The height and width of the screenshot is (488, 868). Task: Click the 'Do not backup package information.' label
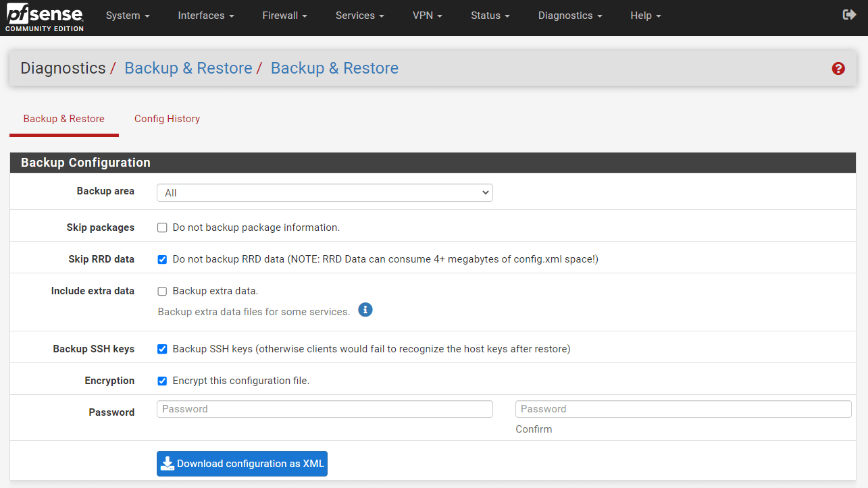(x=256, y=227)
